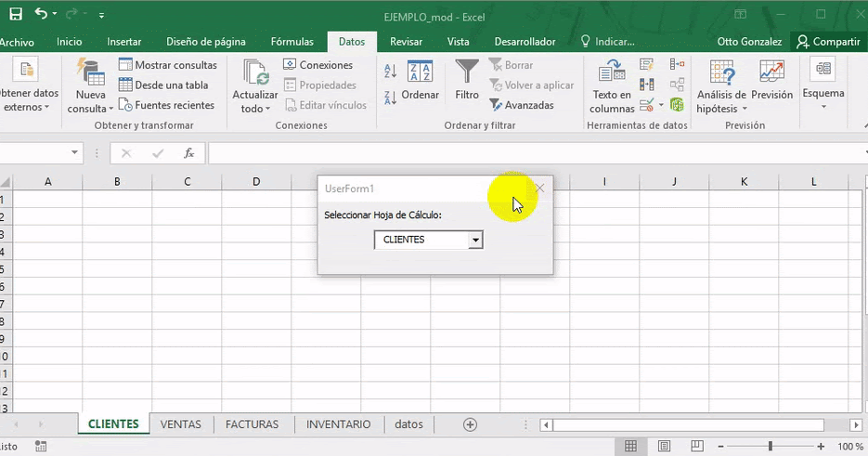Open the Desarrollador tab

[x=525, y=42]
